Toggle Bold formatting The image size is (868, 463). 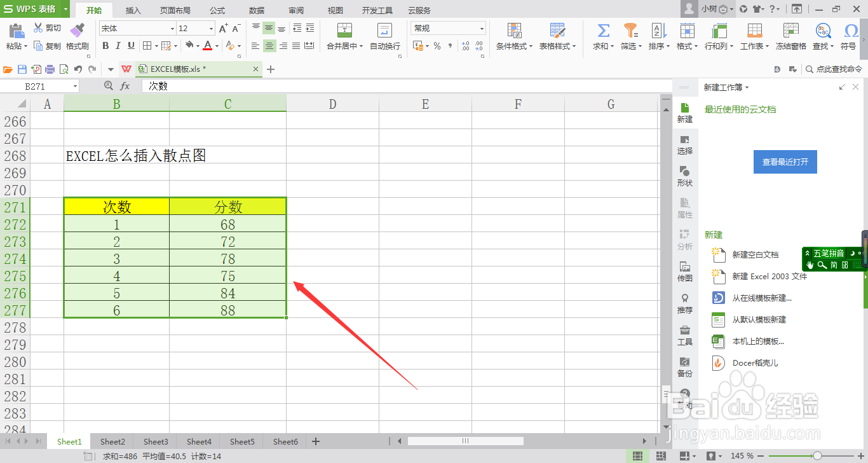[105, 46]
